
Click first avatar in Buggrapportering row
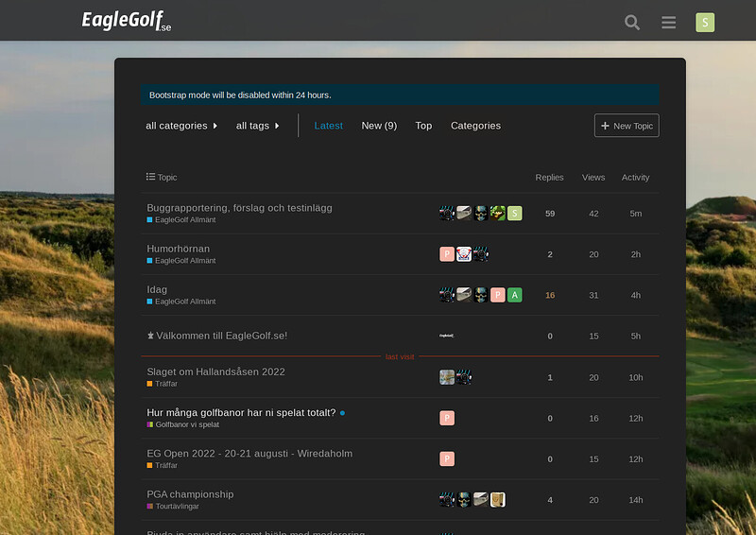447,214
